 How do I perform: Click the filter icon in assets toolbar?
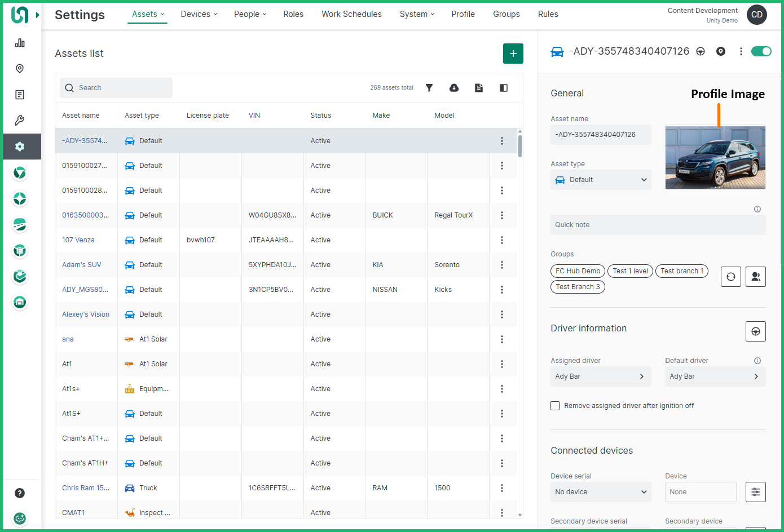pyautogui.click(x=429, y=88)
